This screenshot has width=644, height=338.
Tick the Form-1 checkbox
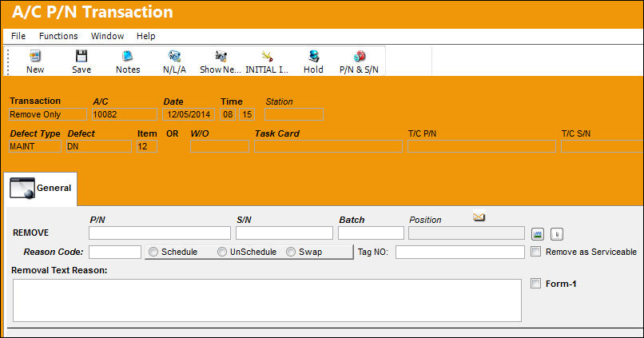[535, 284]
